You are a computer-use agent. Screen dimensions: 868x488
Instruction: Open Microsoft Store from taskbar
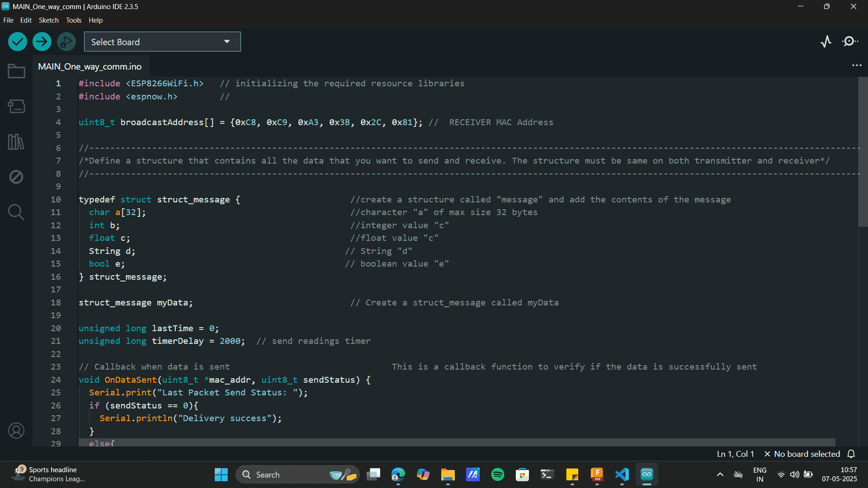523,474
